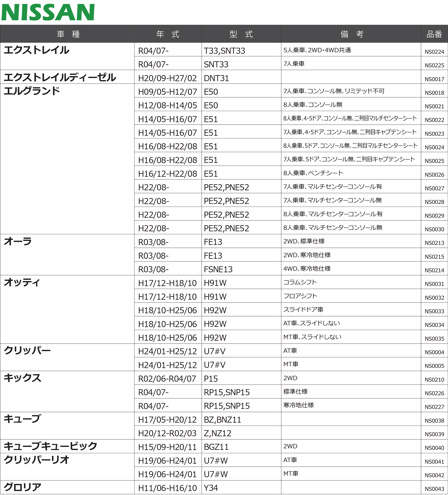The image size is (448, 495).
Task: Click the オーラ vehicle name
Action: coord(18,241)
